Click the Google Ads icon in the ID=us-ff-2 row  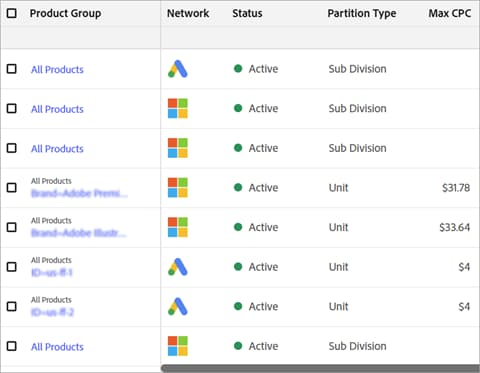178,307
